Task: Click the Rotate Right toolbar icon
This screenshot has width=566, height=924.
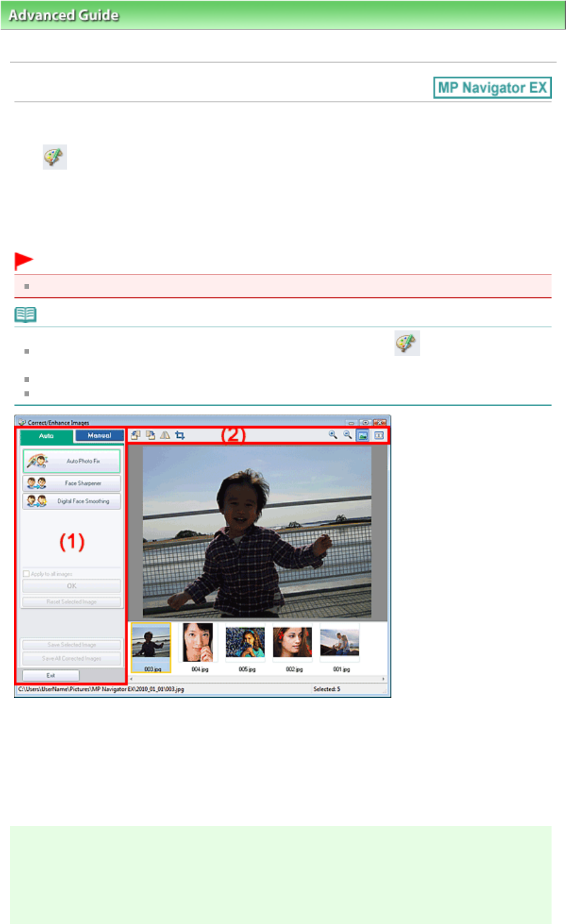Action: coord(150,435)
